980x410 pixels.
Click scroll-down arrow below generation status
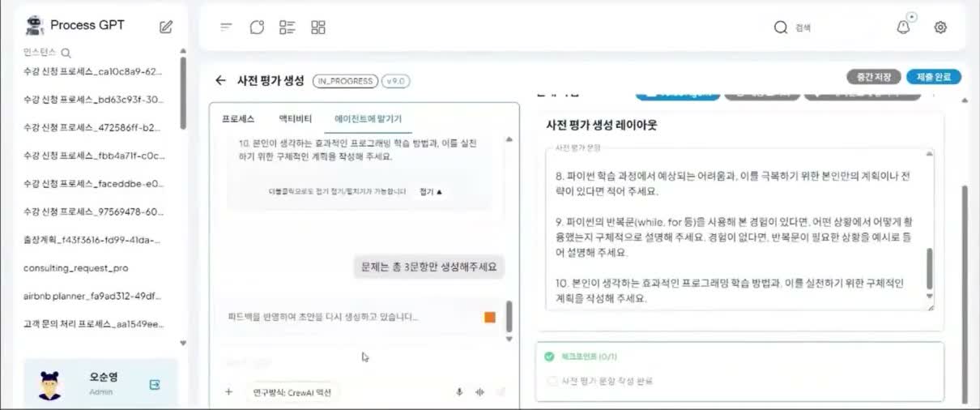(x=509, y=339)
